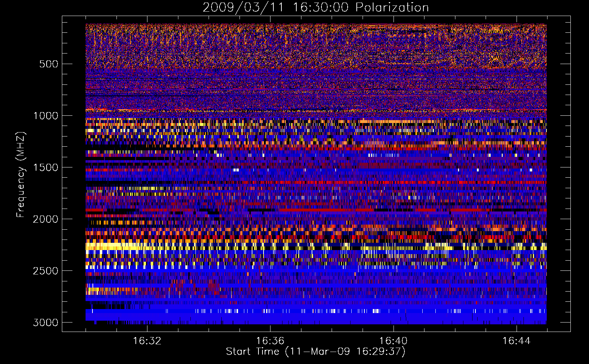Click the 'Start Time (11-Mar-09 16:29:37)' label
The height and width of the screenshot is (364, 589).
tap(316, 352)
